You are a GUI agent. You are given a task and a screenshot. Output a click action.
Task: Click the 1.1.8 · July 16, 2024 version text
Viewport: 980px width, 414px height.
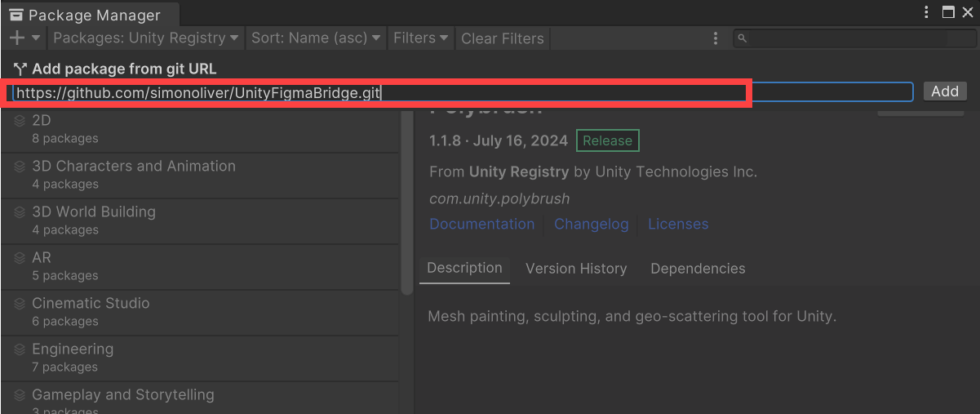pos(499,140)
